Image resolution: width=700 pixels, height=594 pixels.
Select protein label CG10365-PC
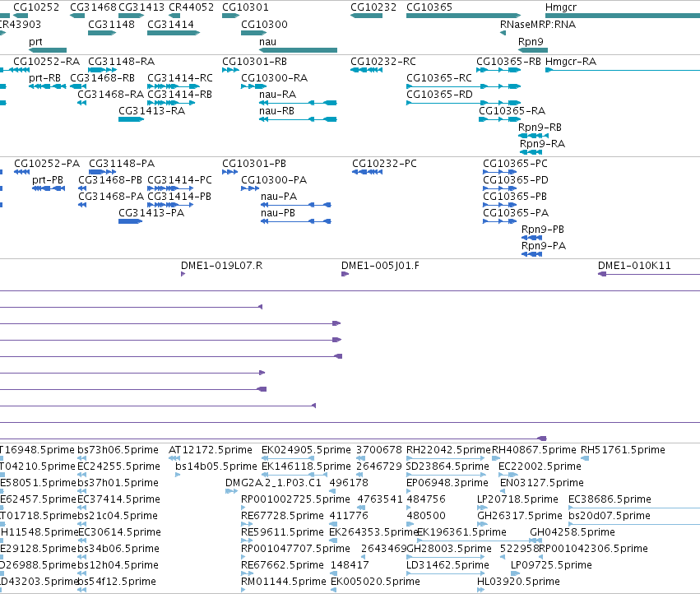[515, 164]
